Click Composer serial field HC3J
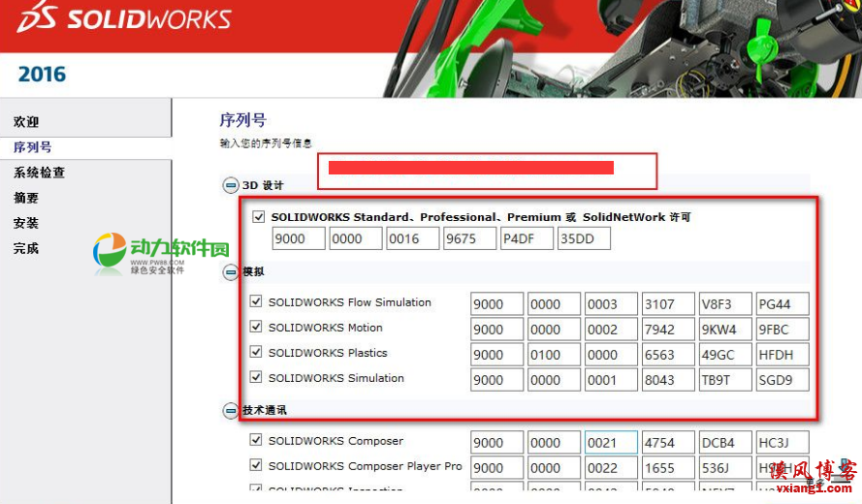The image size is (862, 504). [782, 442]
